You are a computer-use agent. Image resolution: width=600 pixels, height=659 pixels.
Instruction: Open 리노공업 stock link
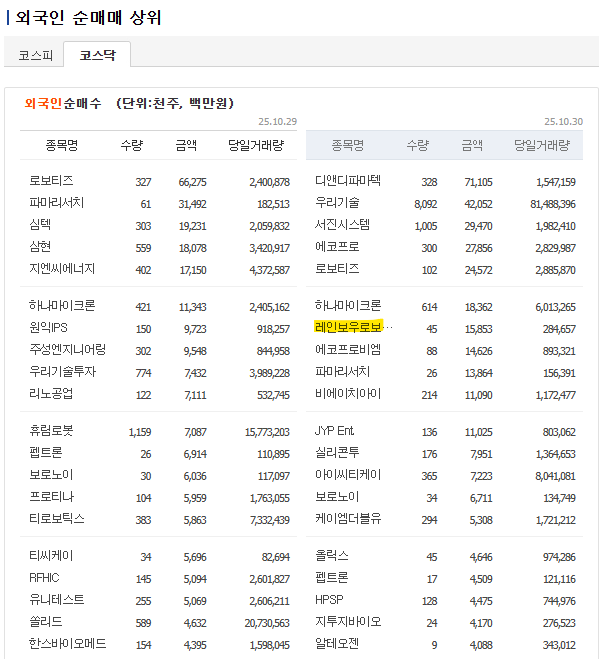pos(51,393)
